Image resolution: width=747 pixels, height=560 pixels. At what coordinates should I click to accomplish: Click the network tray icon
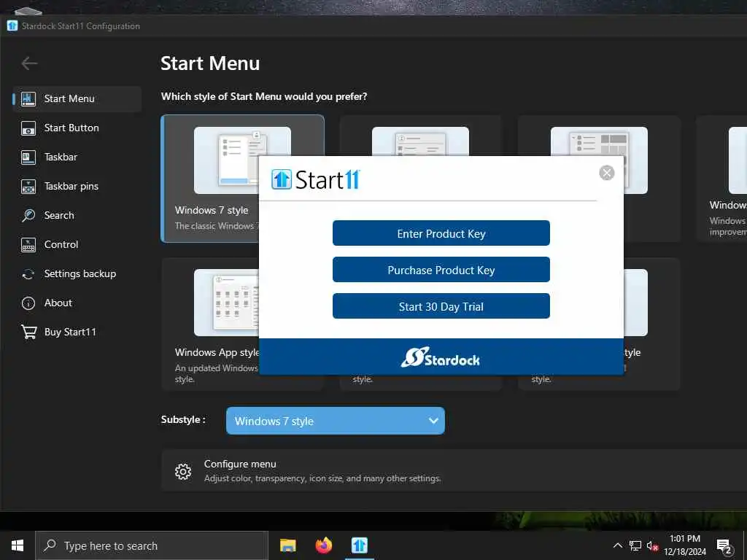[635, 545]
